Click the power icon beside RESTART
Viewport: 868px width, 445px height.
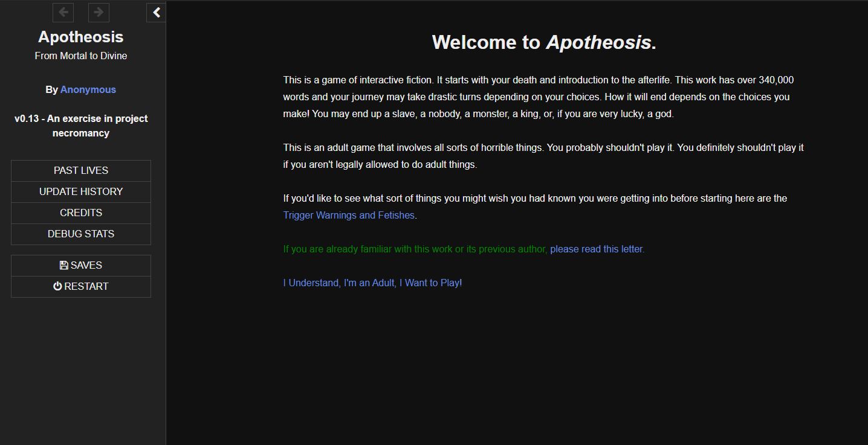pos(57,287)
